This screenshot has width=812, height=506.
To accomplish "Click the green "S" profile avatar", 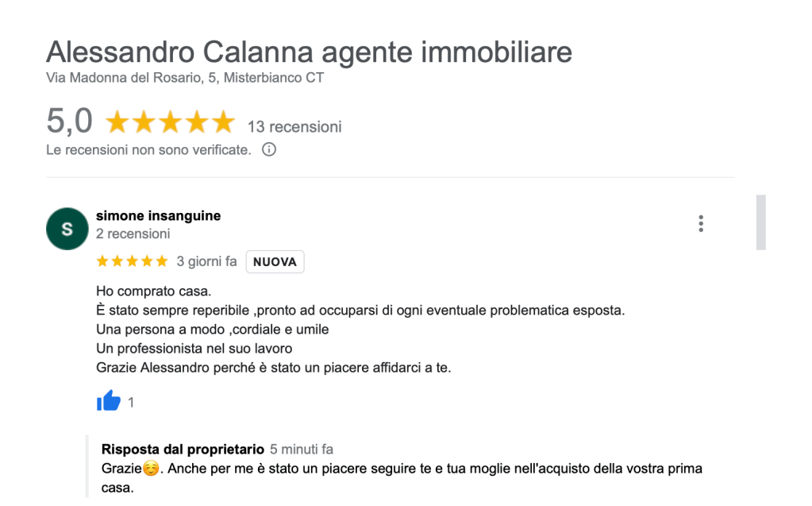I will click(x=67, y=229).
